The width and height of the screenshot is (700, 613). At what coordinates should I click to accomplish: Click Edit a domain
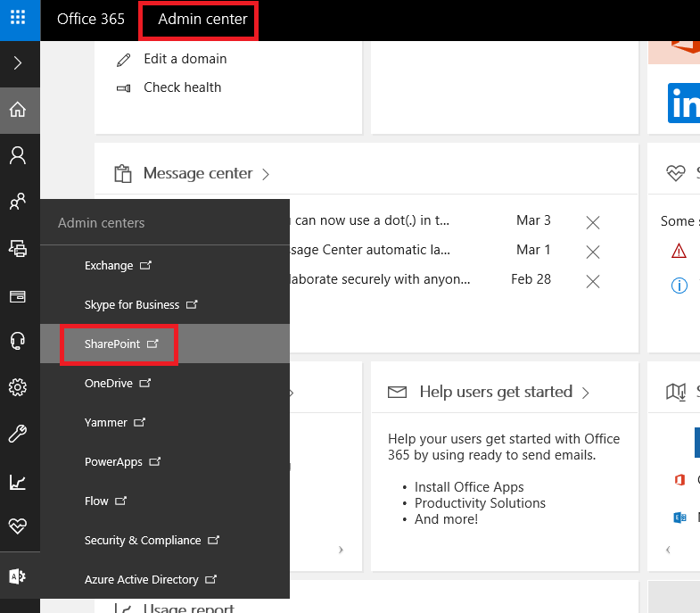[x=185, y=59]
